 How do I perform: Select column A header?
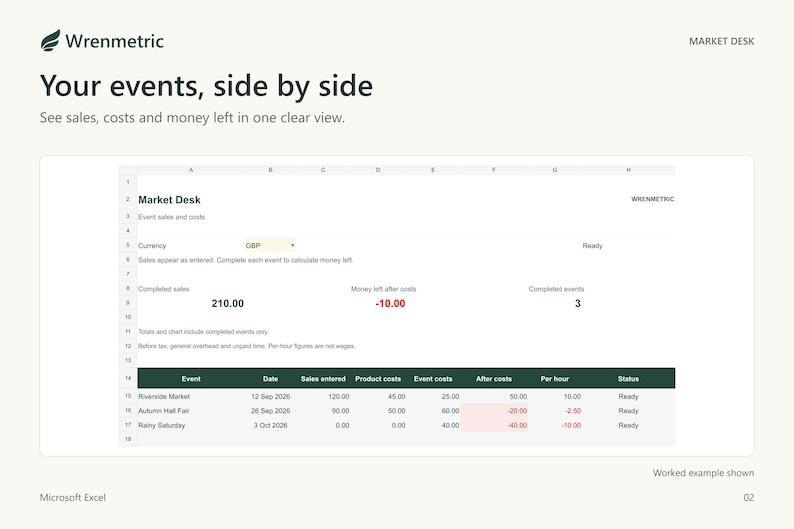tap(191, 170)
